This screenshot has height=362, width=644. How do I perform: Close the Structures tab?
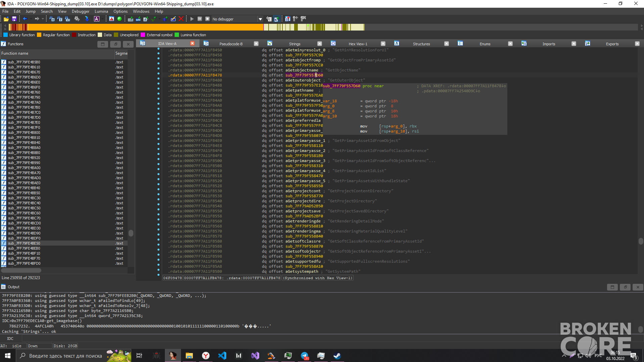coord(447,44)
